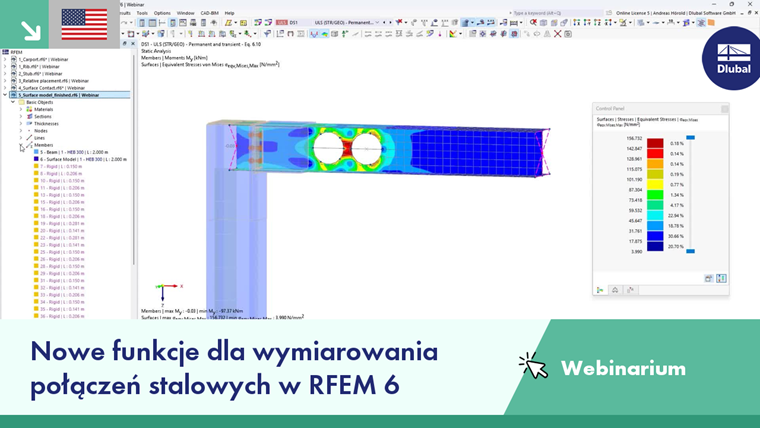Viewport: 760px width, 428px height.
Task: Select the Members tree item
Action: 43,145
